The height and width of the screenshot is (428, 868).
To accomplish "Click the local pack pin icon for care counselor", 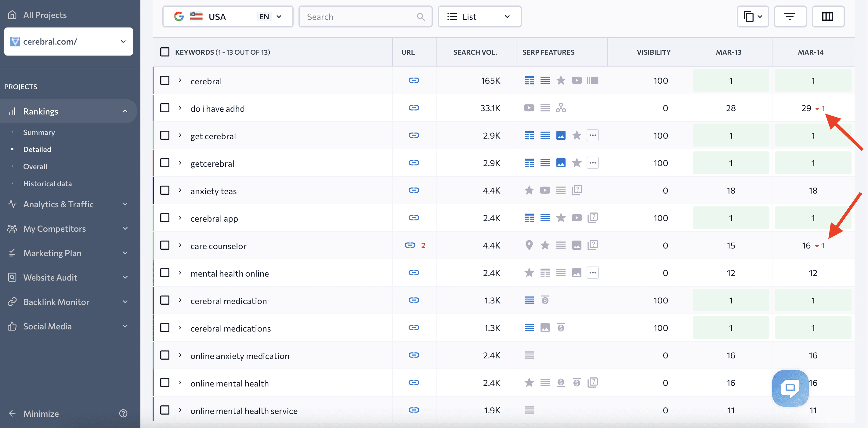I will (529, 245).
